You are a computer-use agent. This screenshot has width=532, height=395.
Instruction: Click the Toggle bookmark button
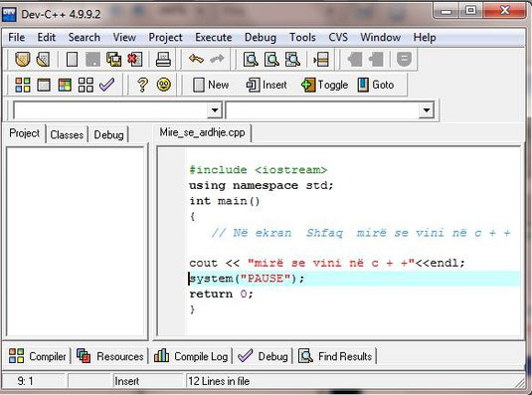click(x=325, y=85)
